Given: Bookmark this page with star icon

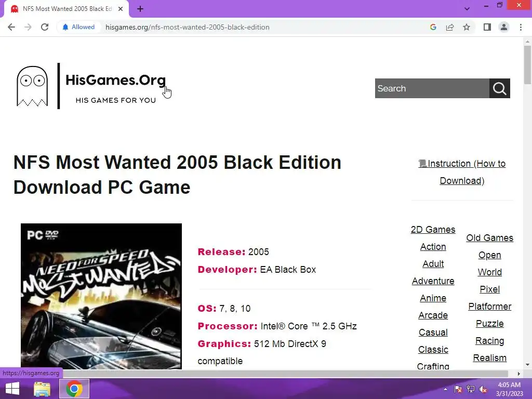Looking at the screenshot, I should tap(467, 27).
